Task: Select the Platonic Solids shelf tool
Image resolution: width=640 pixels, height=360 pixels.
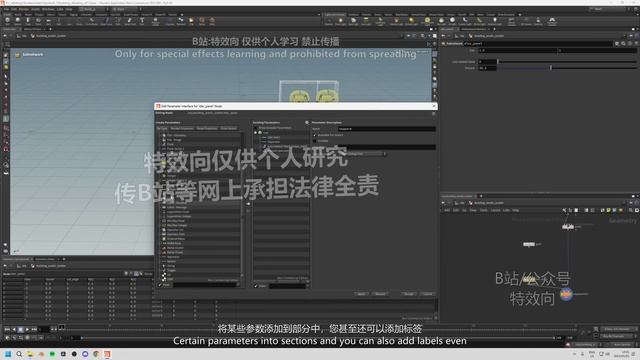Action: 156,21
